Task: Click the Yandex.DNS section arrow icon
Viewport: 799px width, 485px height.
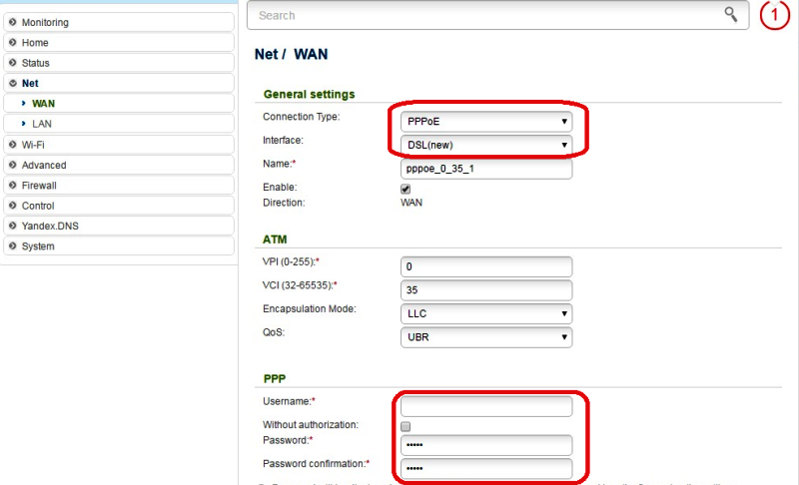Action: [x=13, y=226]
